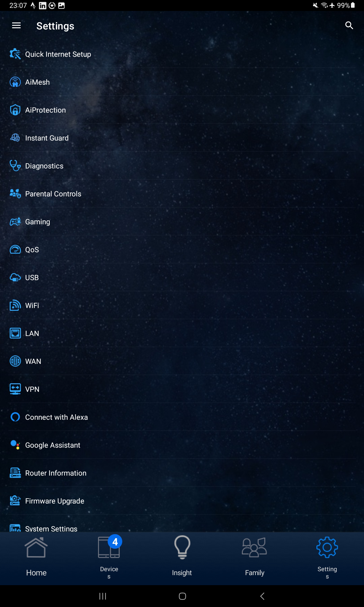Viewport: 364px width, 607px height.
Task: Select the WAN menu item
Action: point(182,361)
